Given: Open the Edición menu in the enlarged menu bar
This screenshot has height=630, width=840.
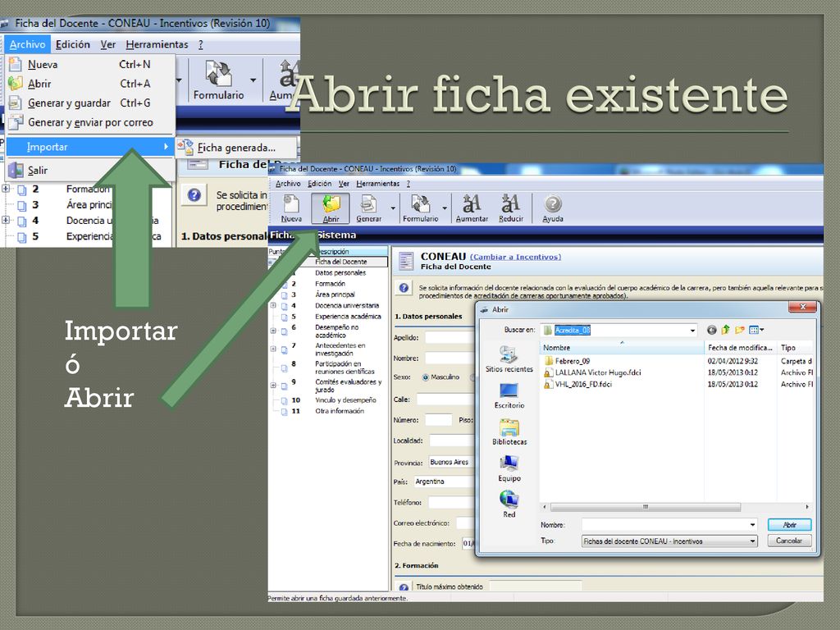Looking at the screenshot, I should point(73,44).
